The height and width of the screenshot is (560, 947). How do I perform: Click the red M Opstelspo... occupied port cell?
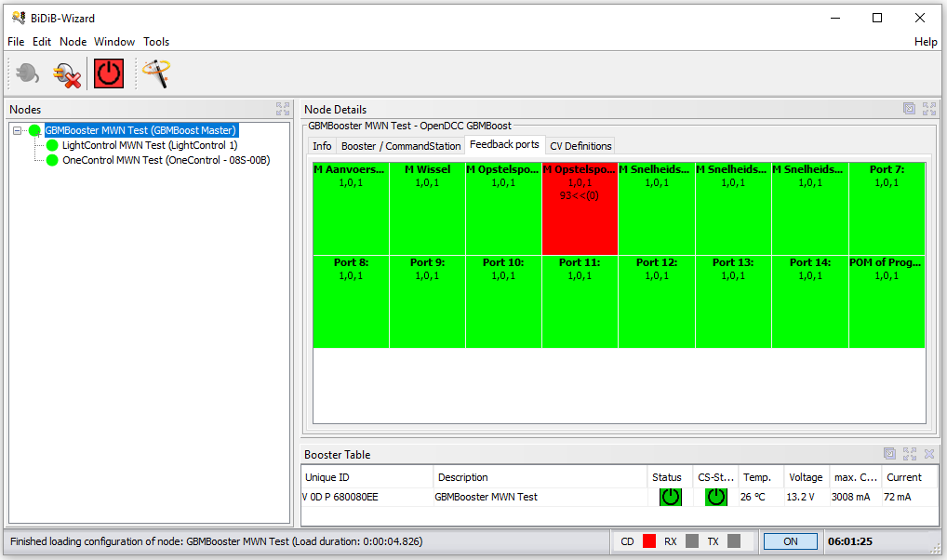580,208
